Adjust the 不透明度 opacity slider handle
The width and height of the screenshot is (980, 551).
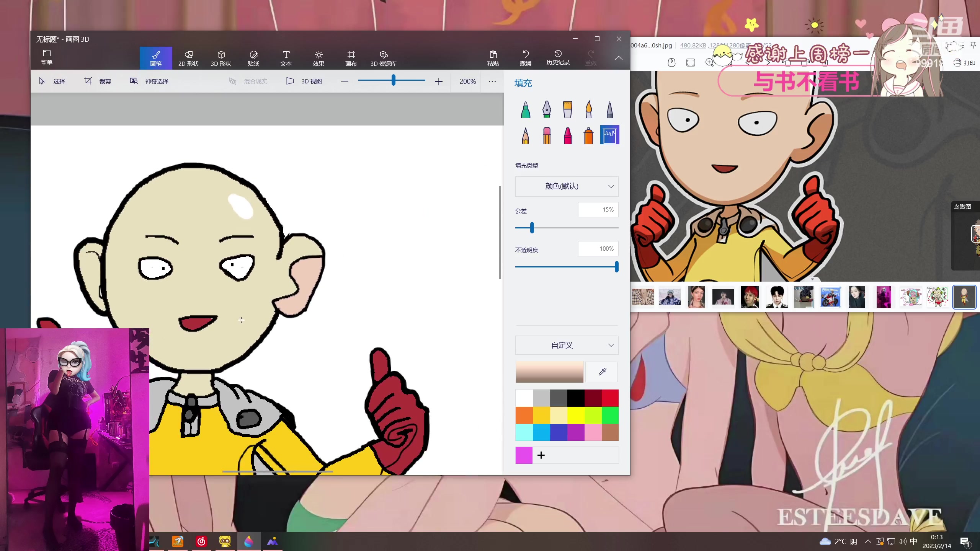point(616,267)
